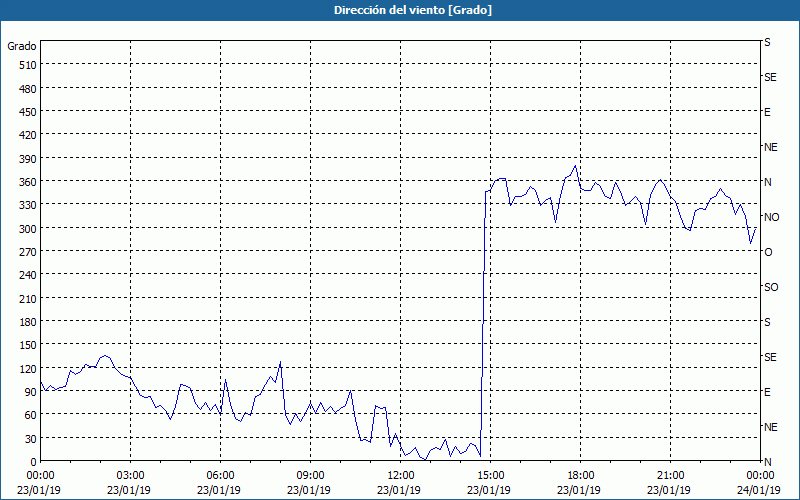Select the 24/01/19 date label
Screen dimensions: 800x500
[x=759, y=490]
